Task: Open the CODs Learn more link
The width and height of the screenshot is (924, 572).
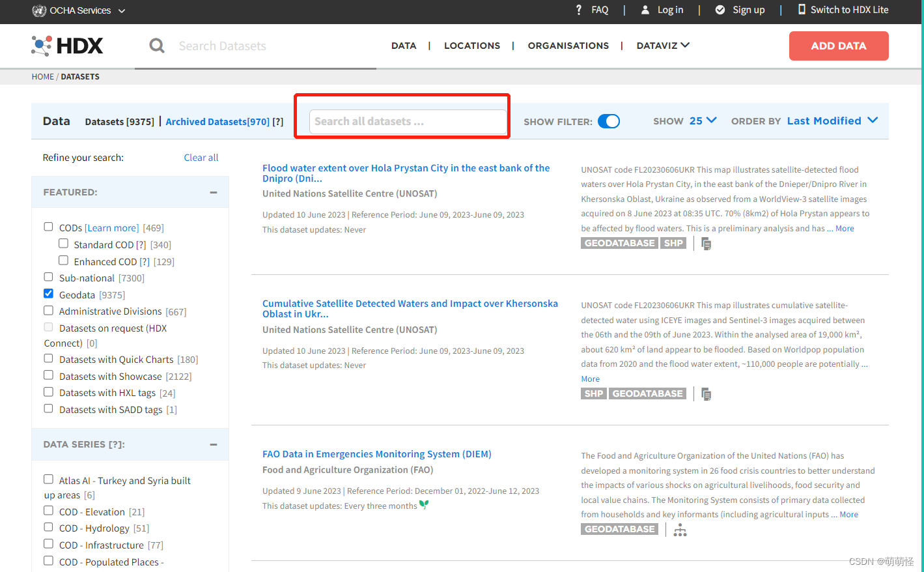Action: click(112, 228)
